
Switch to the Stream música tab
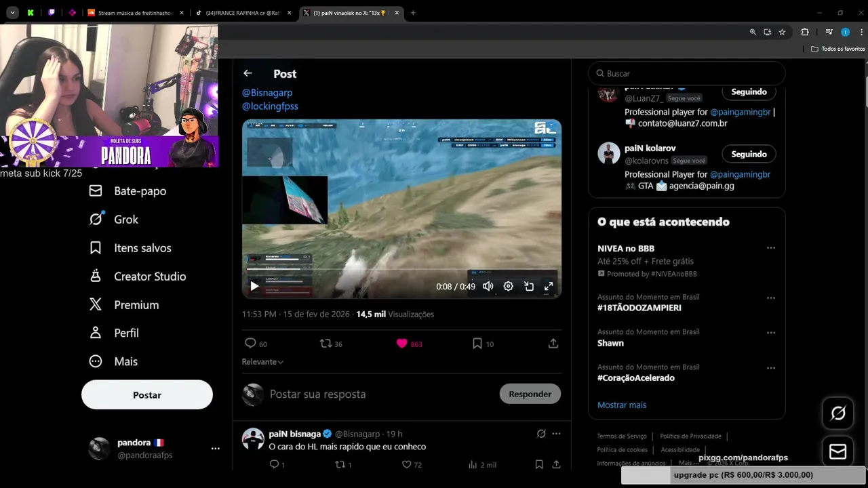136,13
